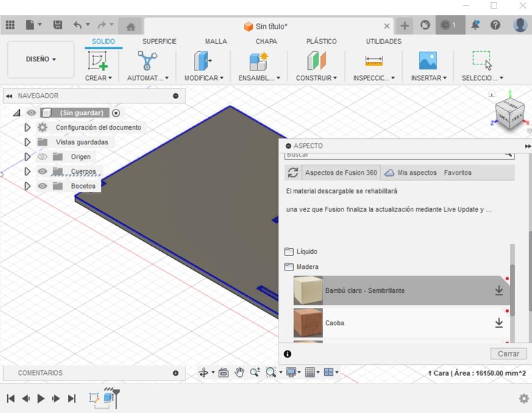Switch to the CHAPA tab
The image size is (532, 413).
point(267,41)
